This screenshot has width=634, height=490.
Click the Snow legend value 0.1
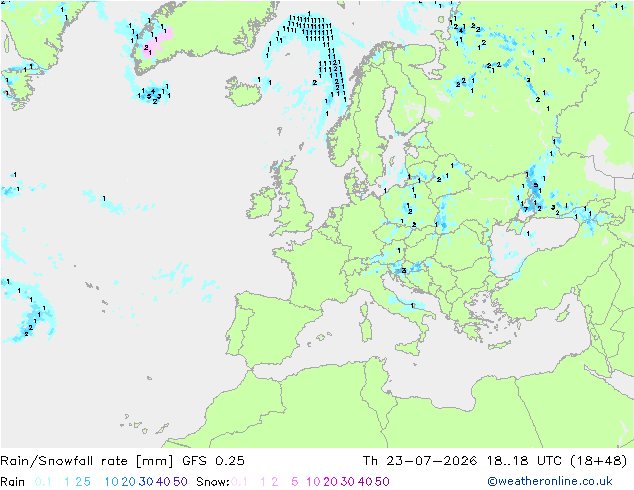click(x=239, y=482)
